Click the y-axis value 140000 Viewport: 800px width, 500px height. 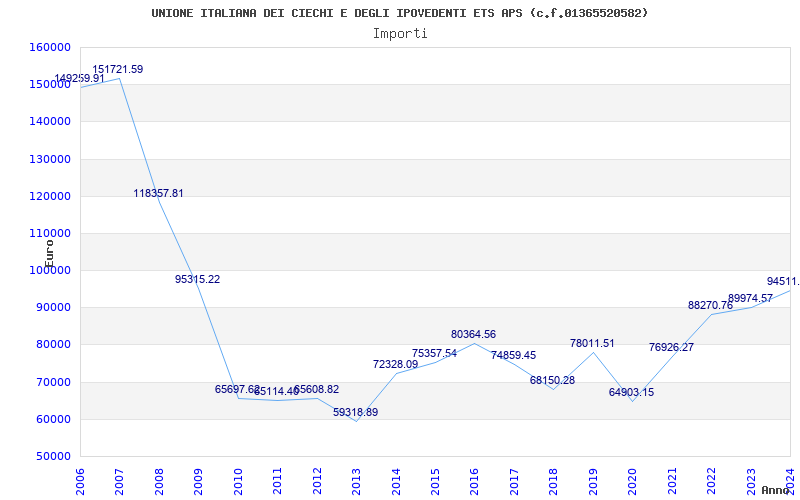click(x=52, y=121)
